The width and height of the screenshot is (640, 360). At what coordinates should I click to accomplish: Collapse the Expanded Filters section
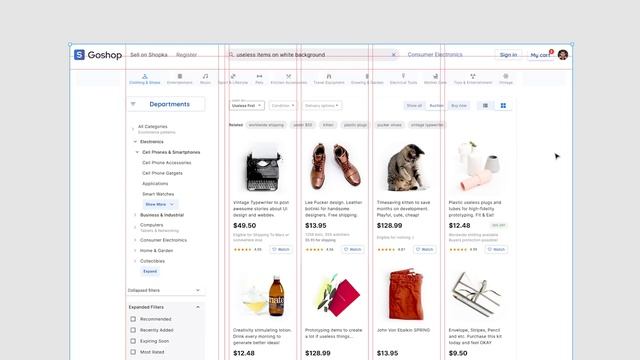pos(198,307)
